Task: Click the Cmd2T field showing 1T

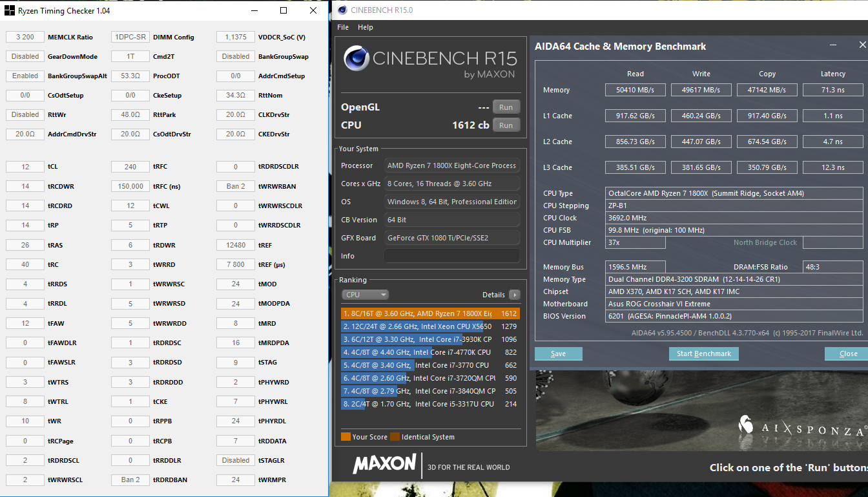Action: [130, 56]
